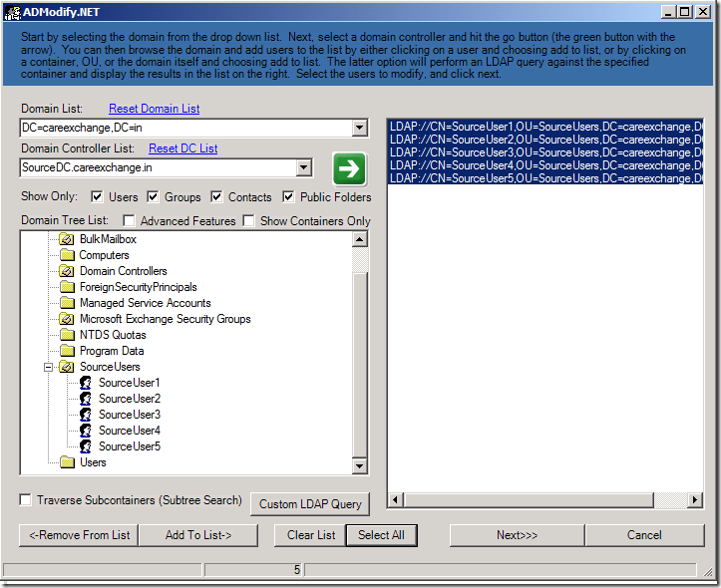Select Microsoft Exchange Security Groups tree label
The width and height of the screenshot is (721, 588).
[166, 319]
